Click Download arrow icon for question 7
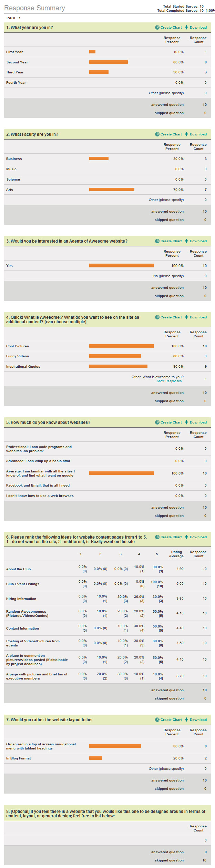Screen dimensions: 215x868 click(x=186, y=720)
